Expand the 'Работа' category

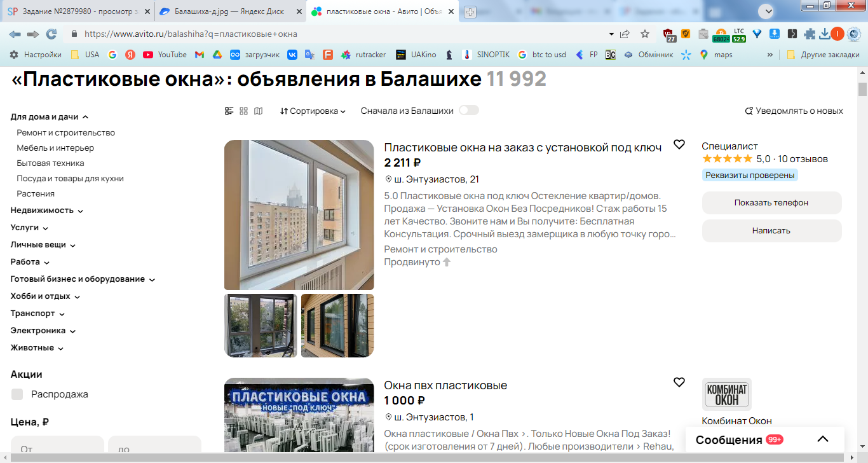coord(31,262)
